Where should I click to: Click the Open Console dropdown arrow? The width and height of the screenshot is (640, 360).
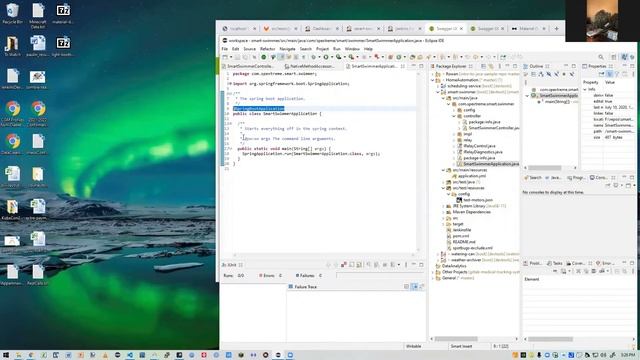[634, 185]
